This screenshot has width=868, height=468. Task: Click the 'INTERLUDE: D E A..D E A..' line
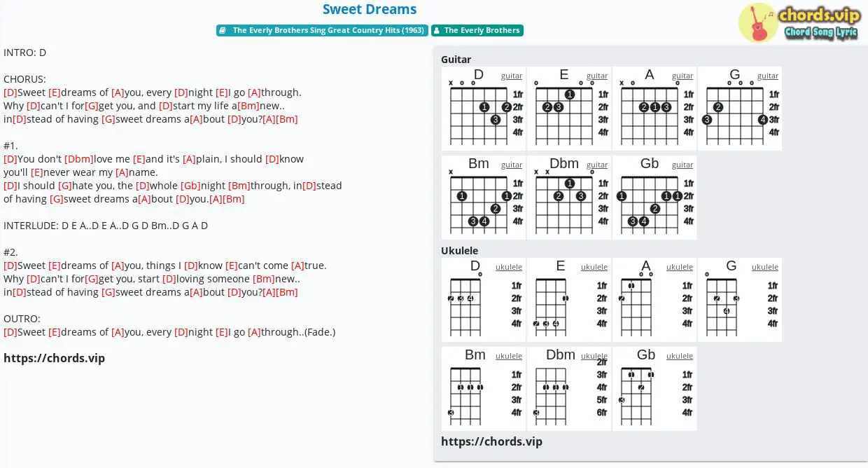click(106, 226)
